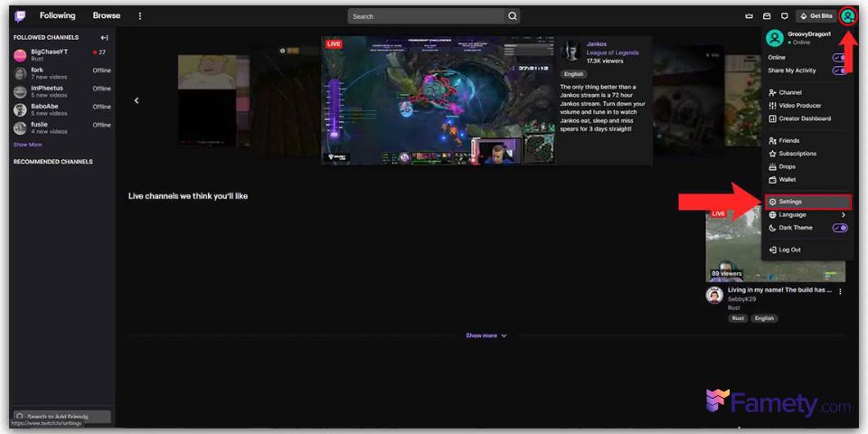Click Search to Add Friends field
The width and height of the screenshot is (868, 434).
pyautogui.click(x=62, y=416)
